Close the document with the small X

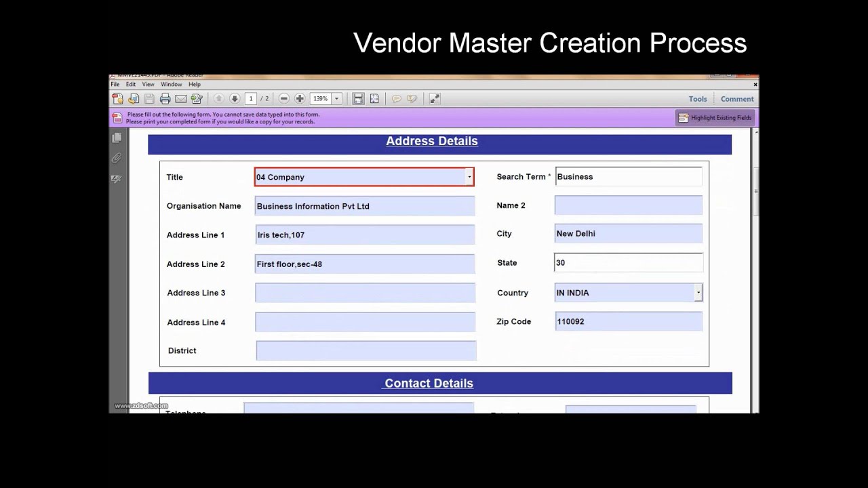pyautogui.click(x=755, y=85)
